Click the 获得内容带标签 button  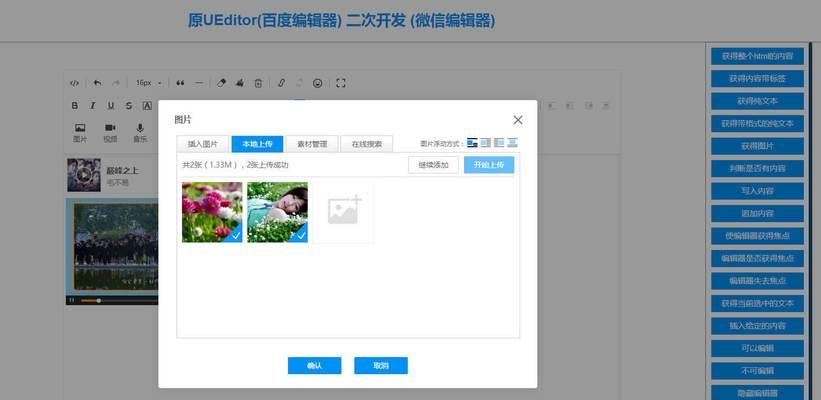coord(757,79)
